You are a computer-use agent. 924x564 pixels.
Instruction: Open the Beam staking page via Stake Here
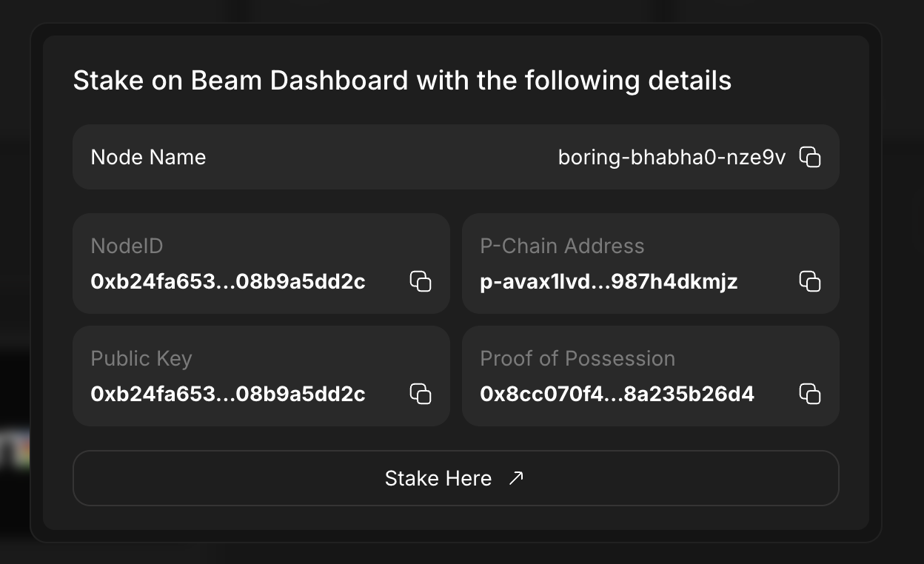click(455, 478)
